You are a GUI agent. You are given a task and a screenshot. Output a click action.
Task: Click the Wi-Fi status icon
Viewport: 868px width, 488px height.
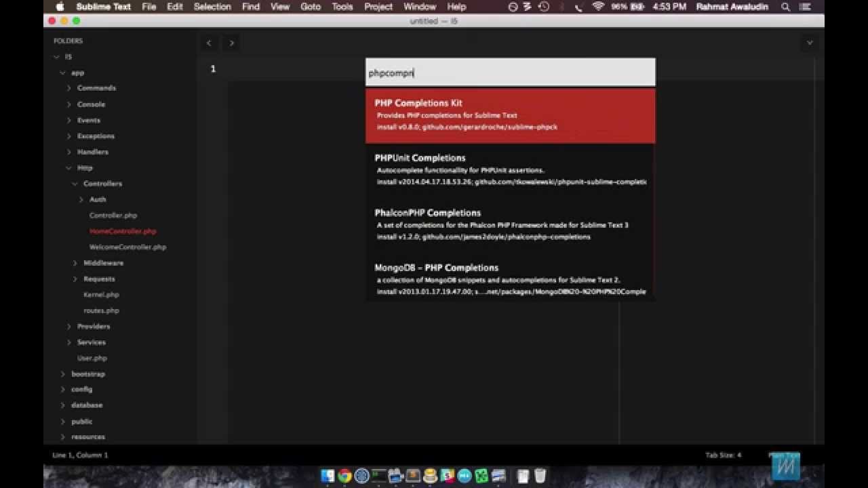pyautogui.click(x=598, y=7)
